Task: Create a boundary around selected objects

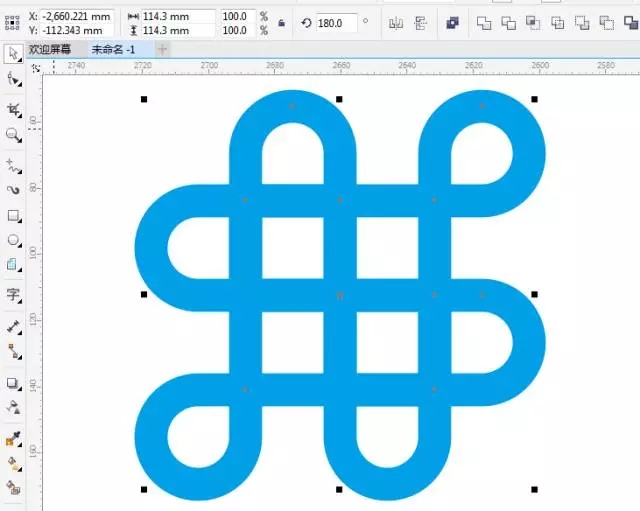Action: pos(631,22)
